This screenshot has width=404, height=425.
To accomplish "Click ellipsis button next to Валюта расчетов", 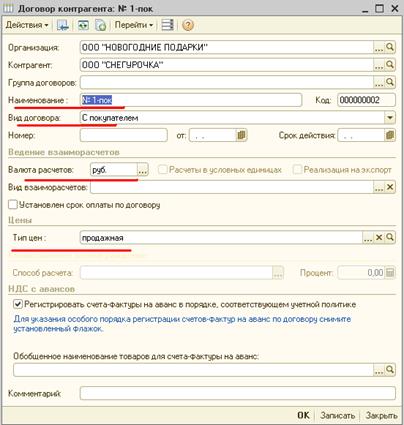I will [x=143, y=170].
